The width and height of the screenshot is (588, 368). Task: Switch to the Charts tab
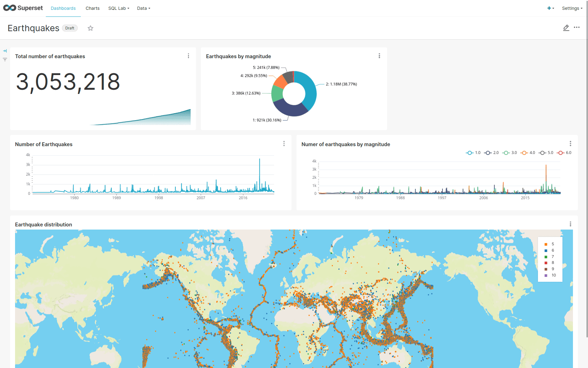coord(92,8)
